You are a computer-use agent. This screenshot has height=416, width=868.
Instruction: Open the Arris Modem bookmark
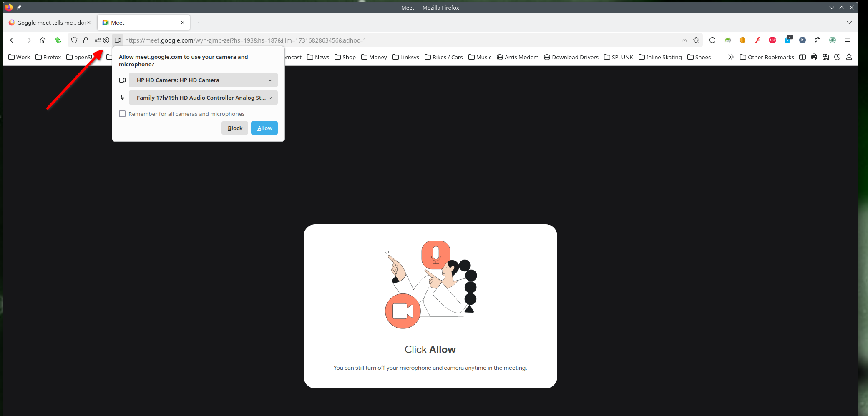(x=518, y=57)
